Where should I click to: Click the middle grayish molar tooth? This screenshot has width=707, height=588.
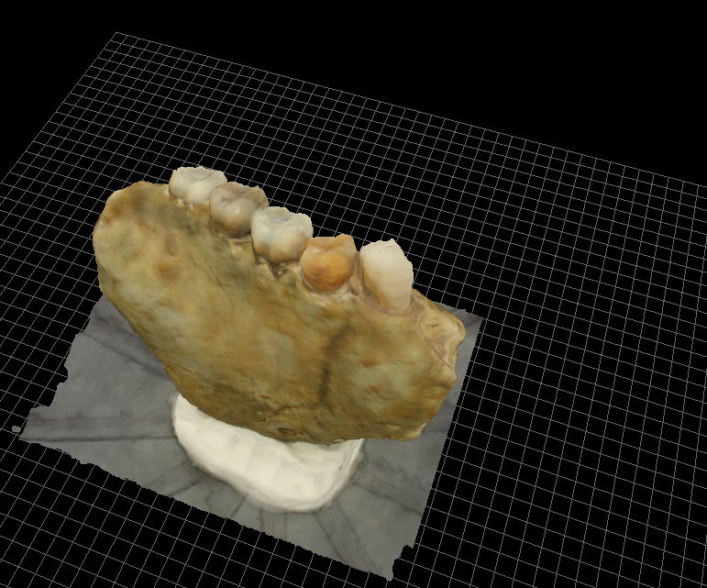coord(281,230)
